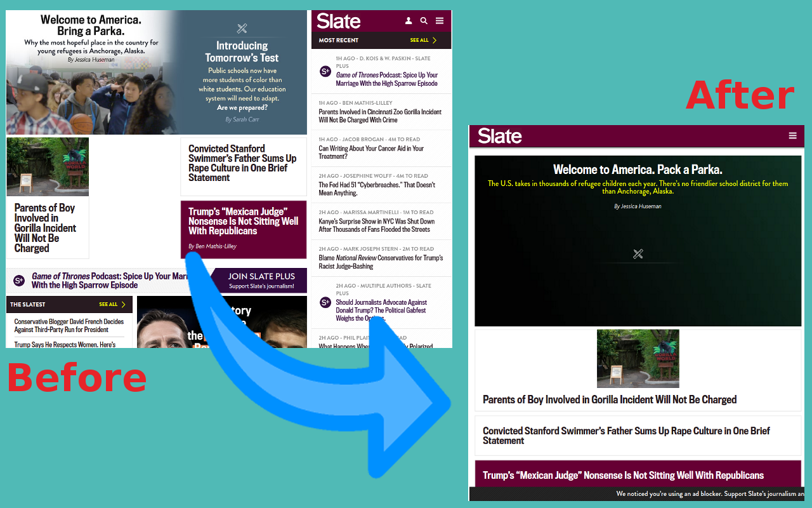Open 'Welcome to America. Pack a Parka.' headline

coord(638,170)
